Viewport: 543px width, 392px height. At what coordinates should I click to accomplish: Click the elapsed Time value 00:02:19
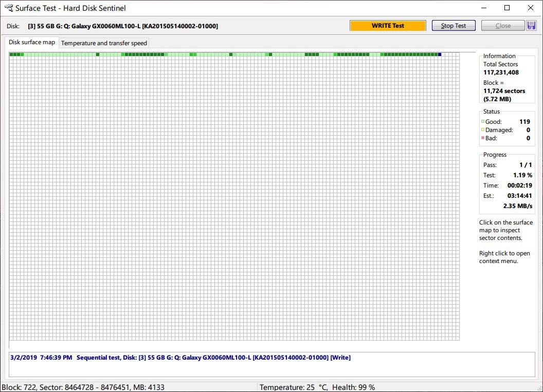click(x=519, y=185)
